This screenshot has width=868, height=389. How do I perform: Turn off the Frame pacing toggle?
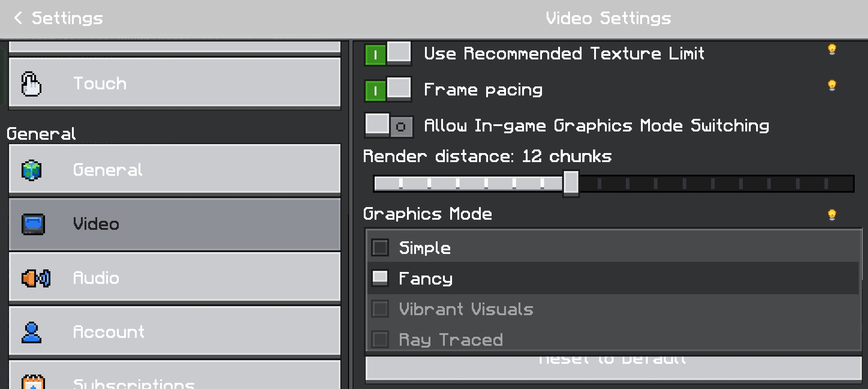(x=388, y=90)
